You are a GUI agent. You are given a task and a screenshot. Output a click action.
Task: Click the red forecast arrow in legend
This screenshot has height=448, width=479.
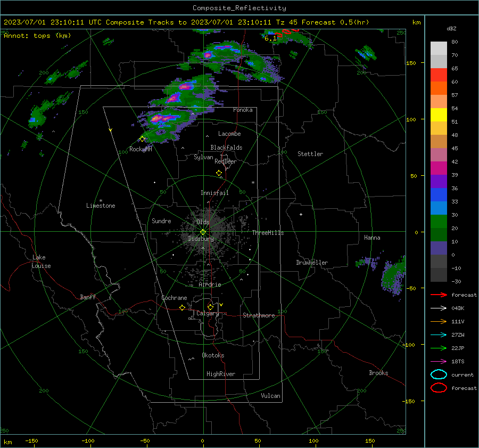pyautogui.click(x=439, y=295)
